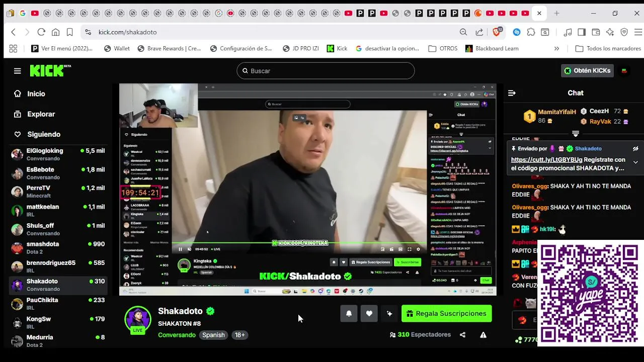Click hk19l username in chat

(x=547, y=229)
